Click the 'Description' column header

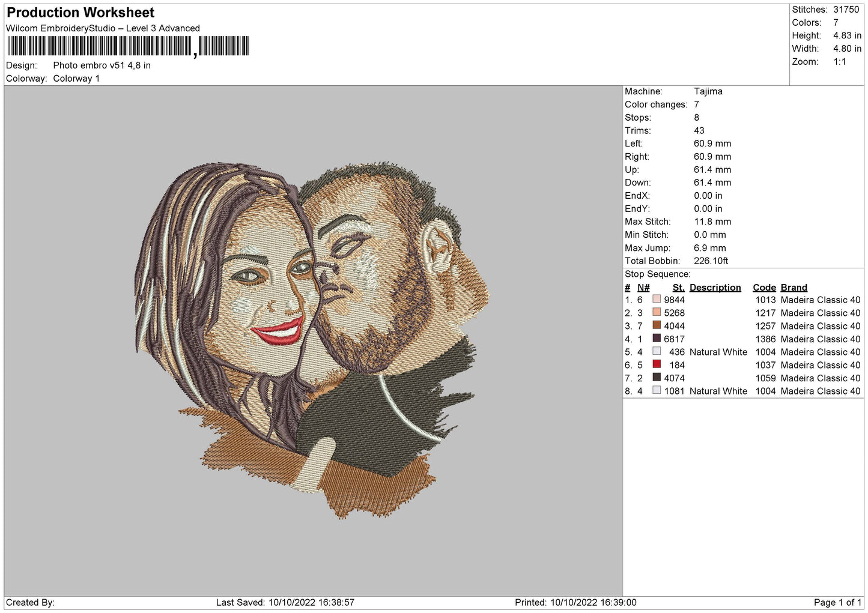[x=715, y=288]
